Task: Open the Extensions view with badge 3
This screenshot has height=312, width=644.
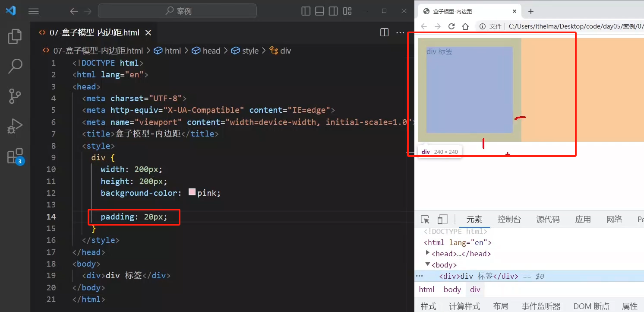Action: pyautogui.click(x=15, y=156)
